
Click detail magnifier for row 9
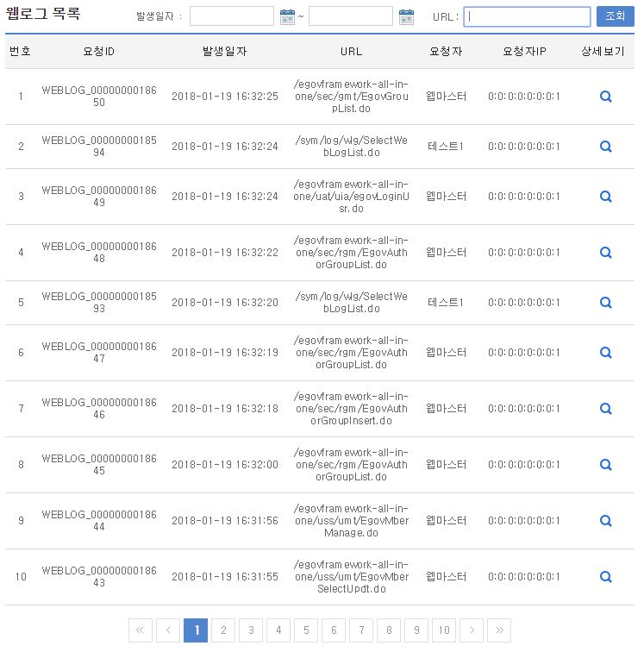[x=605, y=521]
